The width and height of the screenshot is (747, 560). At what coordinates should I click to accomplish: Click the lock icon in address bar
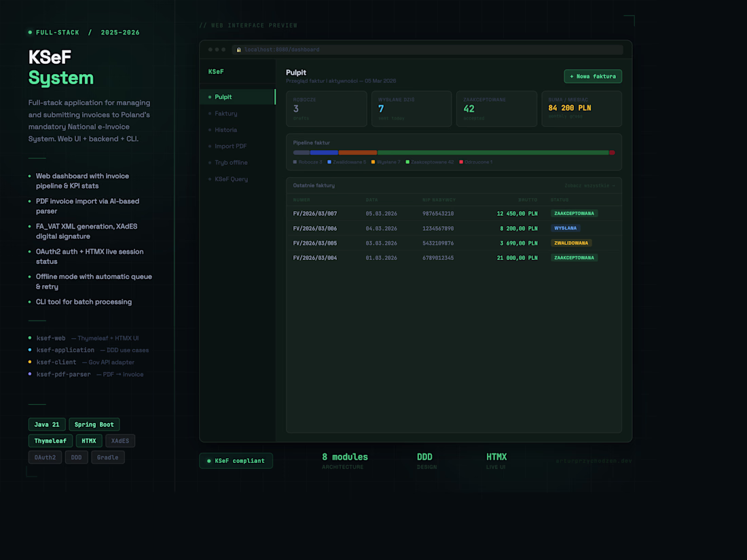[x=238, y=50]
